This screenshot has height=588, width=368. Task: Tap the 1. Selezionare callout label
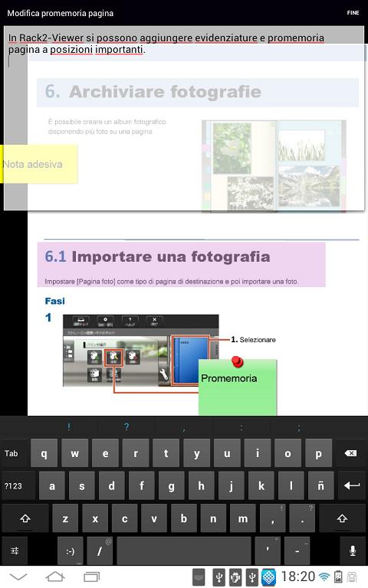pos(254,340)
